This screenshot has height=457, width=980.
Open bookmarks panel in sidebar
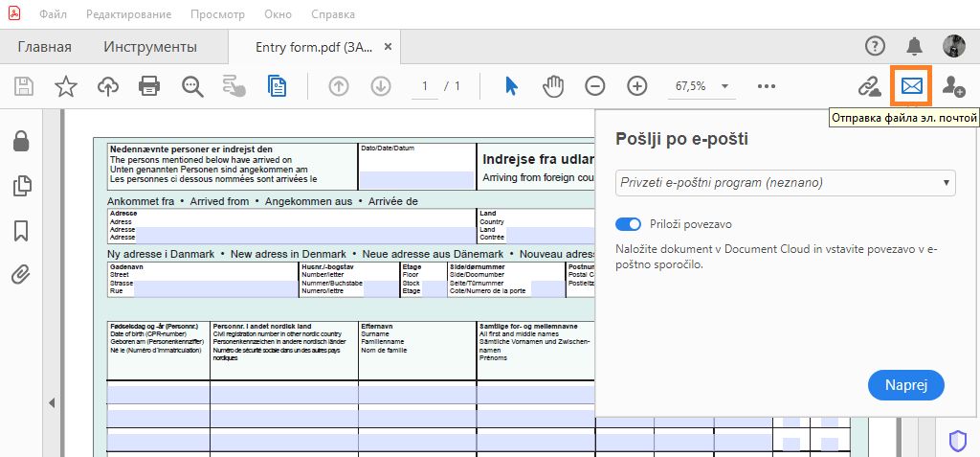[x=21, y=230]
